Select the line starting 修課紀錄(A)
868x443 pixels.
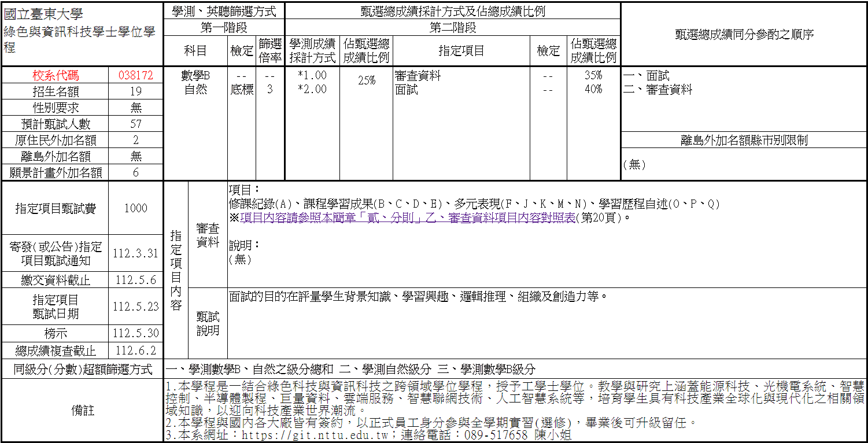click(x=474, y=204)
